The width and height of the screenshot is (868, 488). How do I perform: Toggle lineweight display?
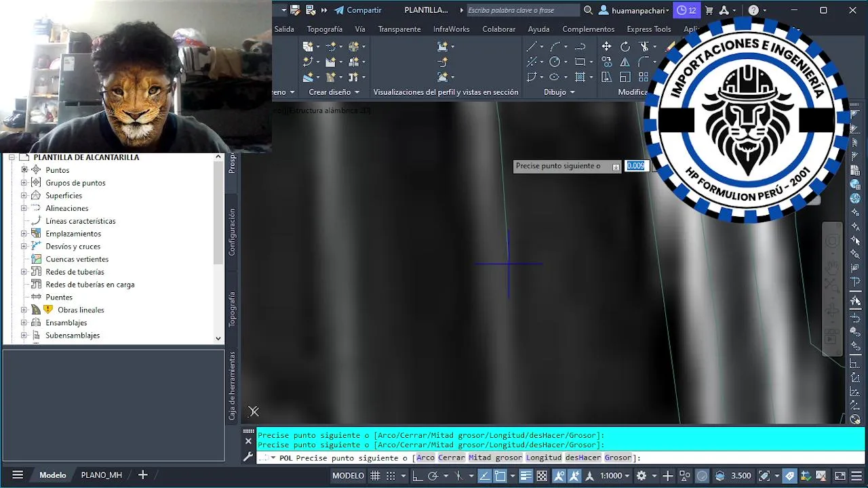pos(525,476)
